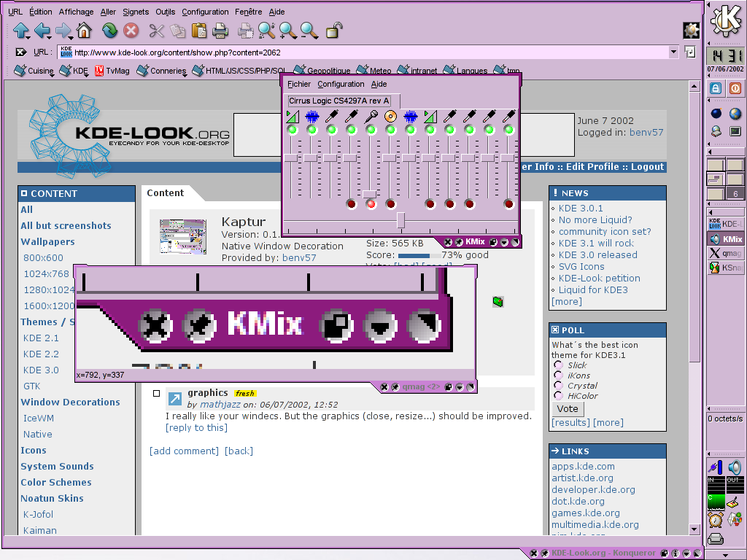Select the iKons poll option
This screenshot has width=747, height=560.
click(x=558, y=376)
